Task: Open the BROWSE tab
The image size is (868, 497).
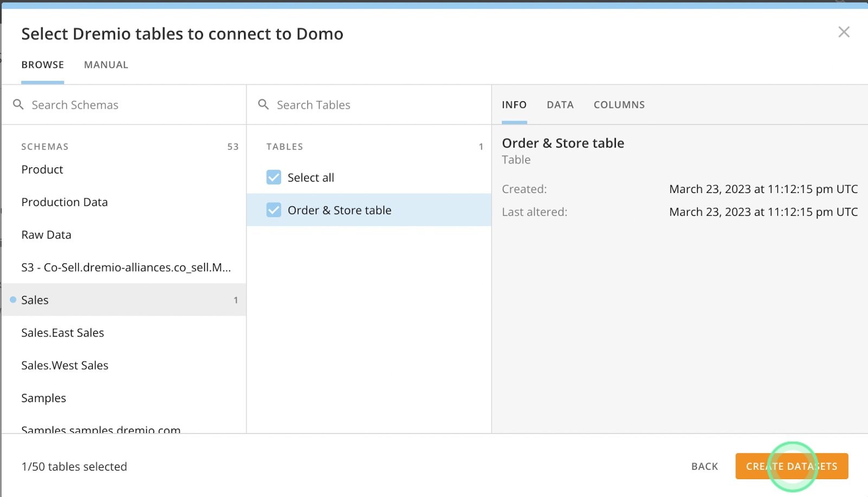Action: 42,65
